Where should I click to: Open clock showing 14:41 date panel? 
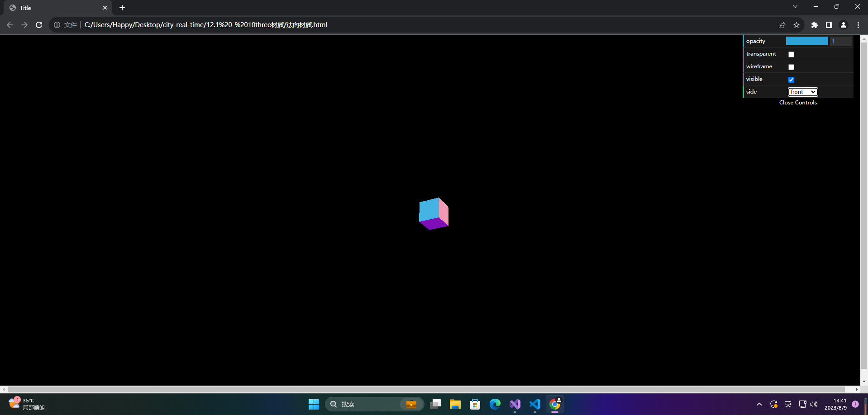coord(835,404)
